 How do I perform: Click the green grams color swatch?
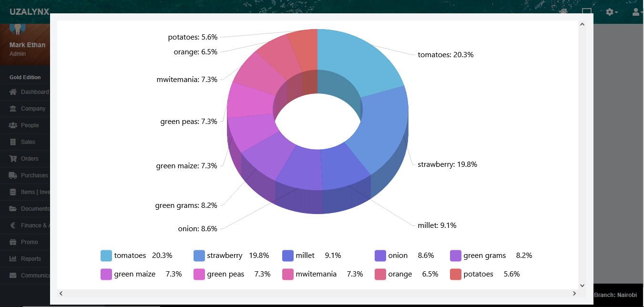(x=456, y=256)
